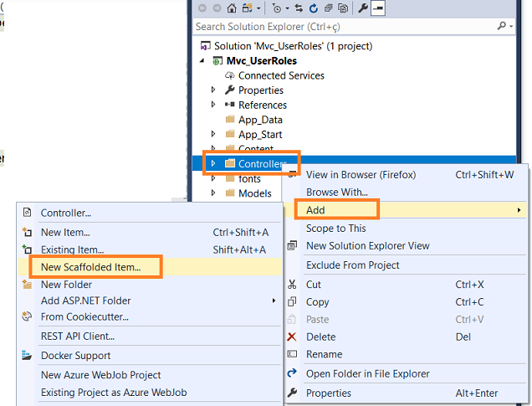Expand the Models folder
The width and height of the screenshot is (532, 406).
point(213,193)
